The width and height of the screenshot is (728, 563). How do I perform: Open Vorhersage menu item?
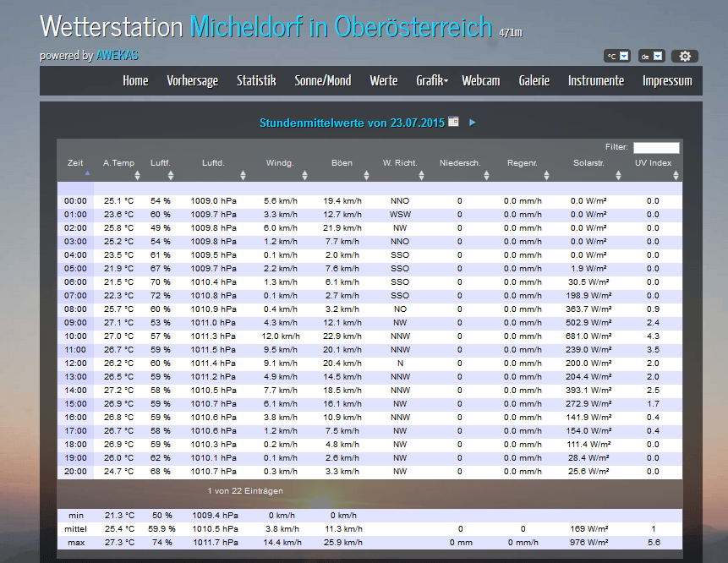tap(193, 81)
